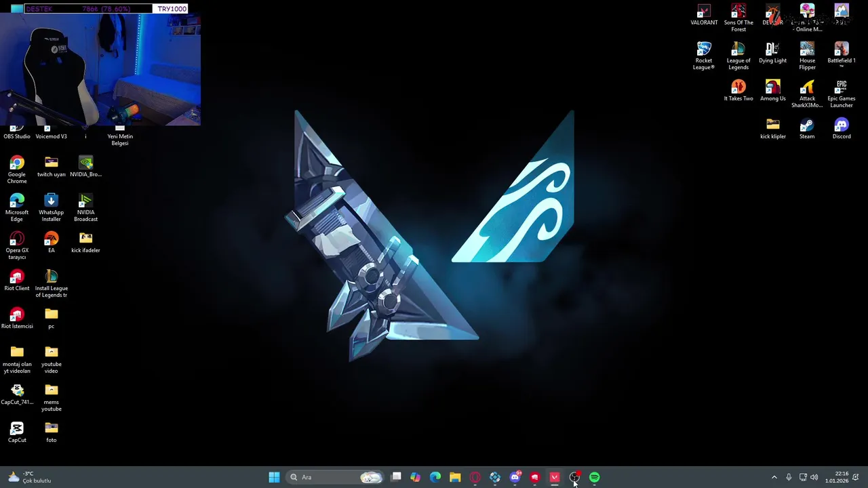Open the clock and date 22:16

click(836, 477)
